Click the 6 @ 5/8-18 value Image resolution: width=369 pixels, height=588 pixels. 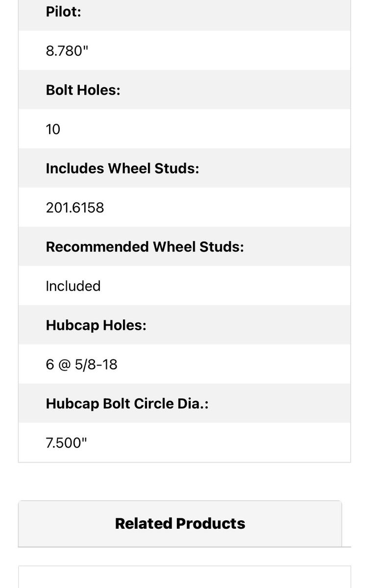coord(81,365)
